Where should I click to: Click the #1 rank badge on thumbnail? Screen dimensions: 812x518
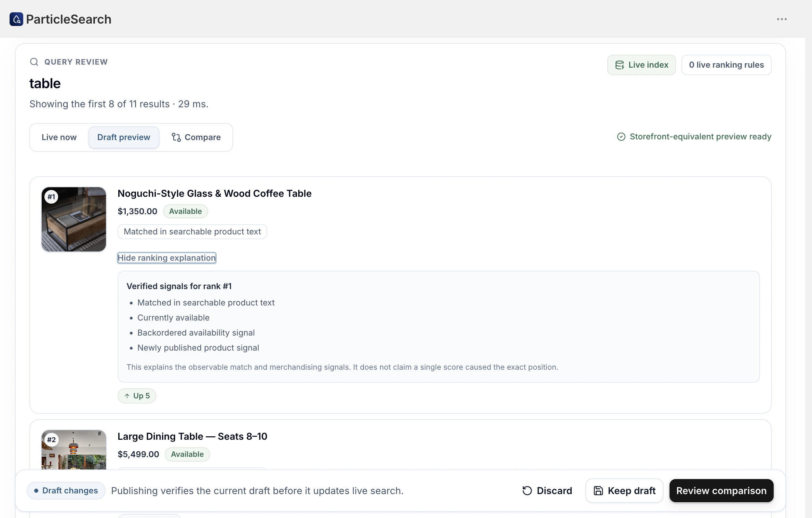(52, 197)
